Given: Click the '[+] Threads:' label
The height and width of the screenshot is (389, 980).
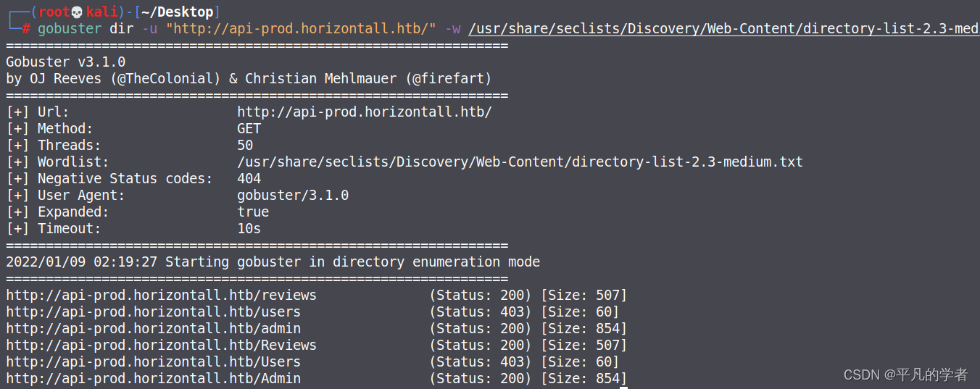Looking at the screenshot, I should pos(54,146).
